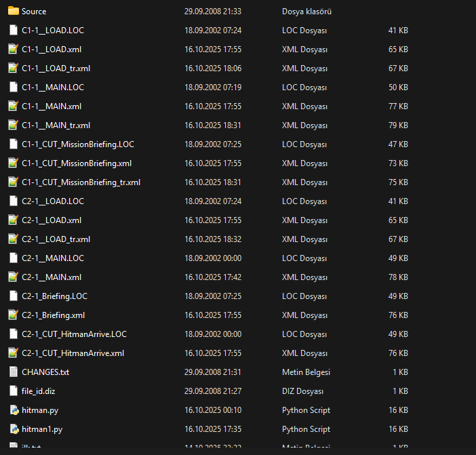Screen dimensions: 476x455
Task: Click the date 16.10.2025 00:10
Action: pos(213,410)
